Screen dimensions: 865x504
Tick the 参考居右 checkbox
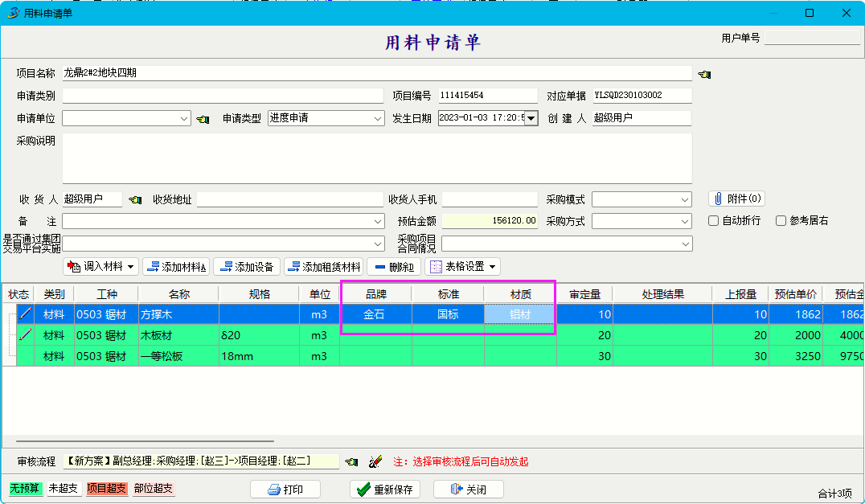(781, 221)
